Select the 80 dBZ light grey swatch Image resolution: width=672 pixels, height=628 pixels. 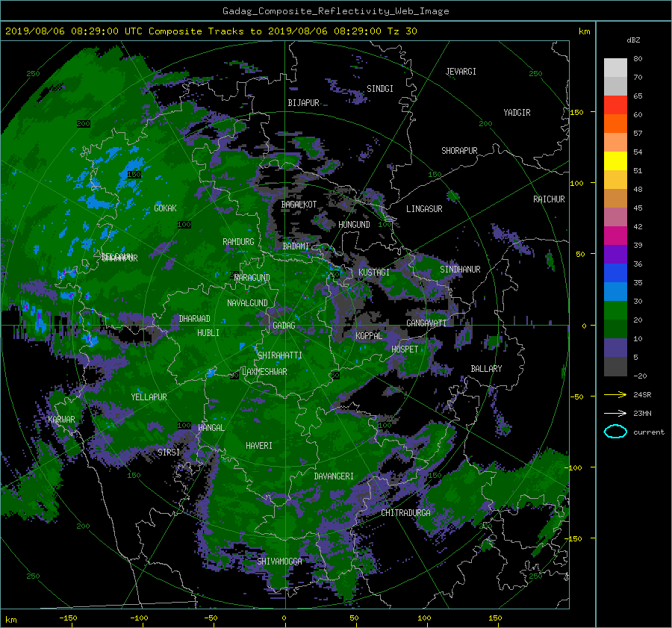[x=615, y=67]
